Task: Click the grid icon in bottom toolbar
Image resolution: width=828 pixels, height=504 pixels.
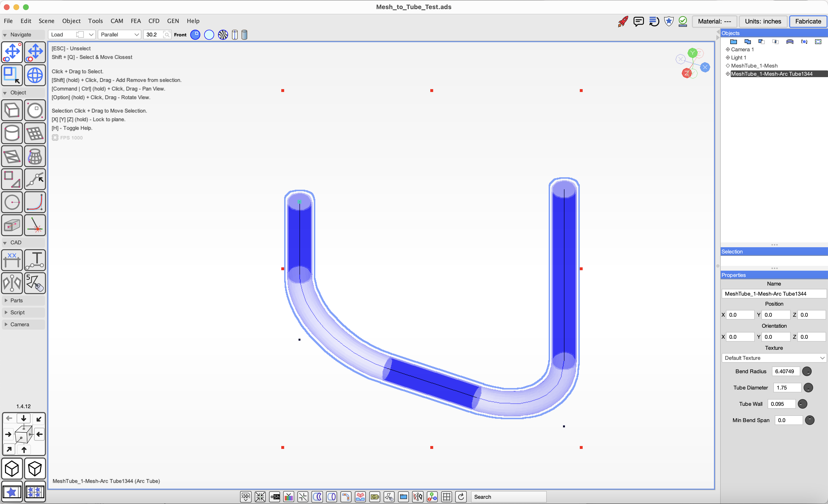Action: 447,497
